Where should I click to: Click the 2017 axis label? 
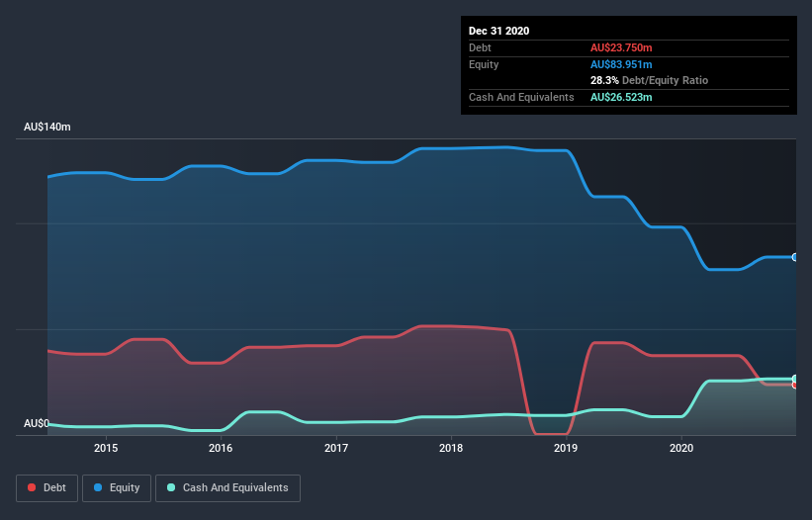point(336,448)
